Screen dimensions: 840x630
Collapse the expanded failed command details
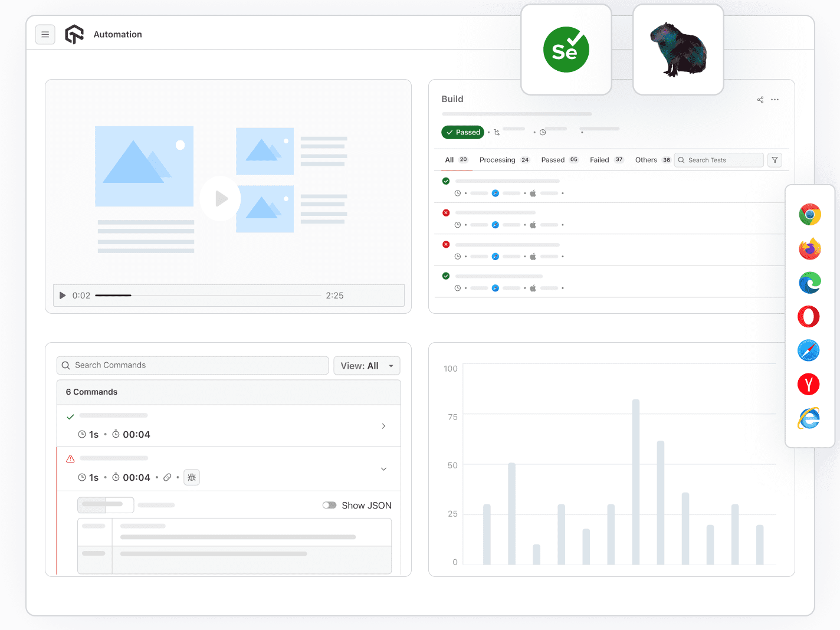[x=383, y=469]
